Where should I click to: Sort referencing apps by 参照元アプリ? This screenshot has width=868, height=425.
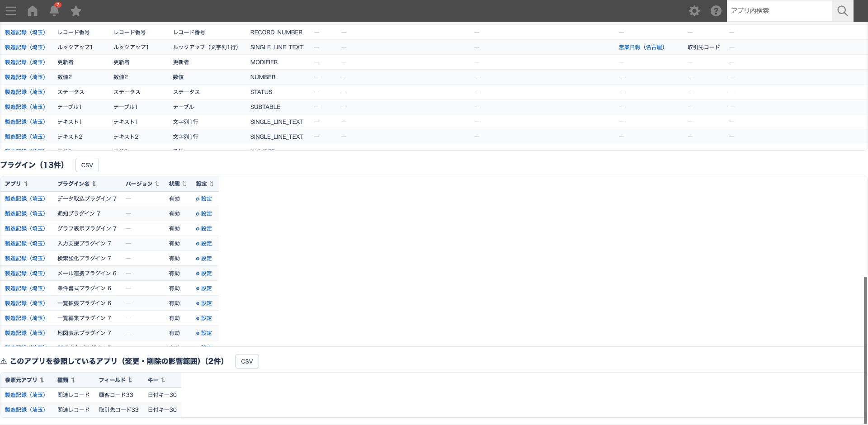pyautogui.click(x=24, y=380)
